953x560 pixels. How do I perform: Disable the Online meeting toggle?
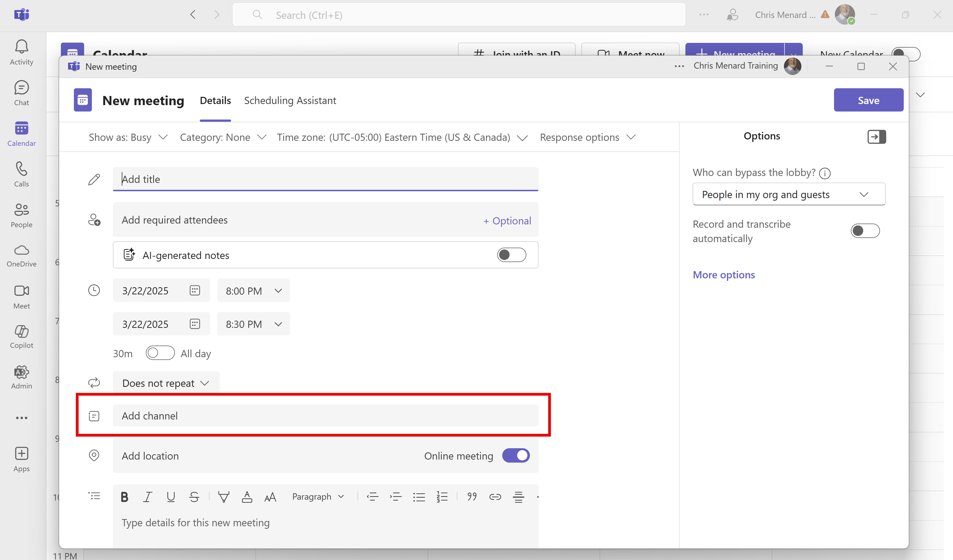point(516,455)
